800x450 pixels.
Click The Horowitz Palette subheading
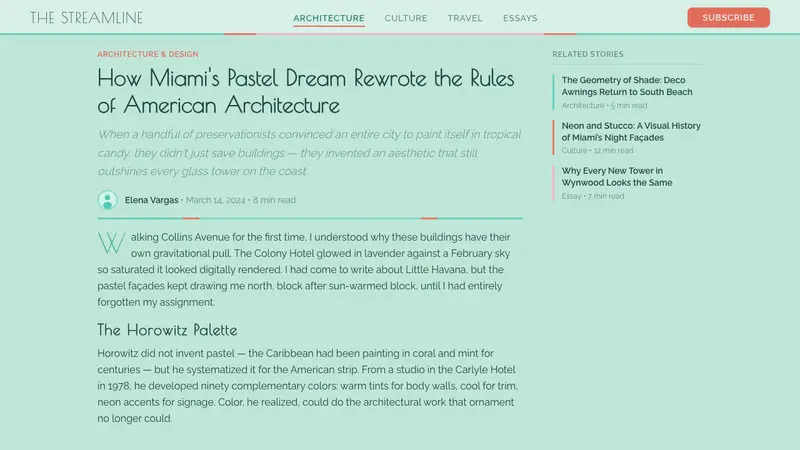click(167, 330)
